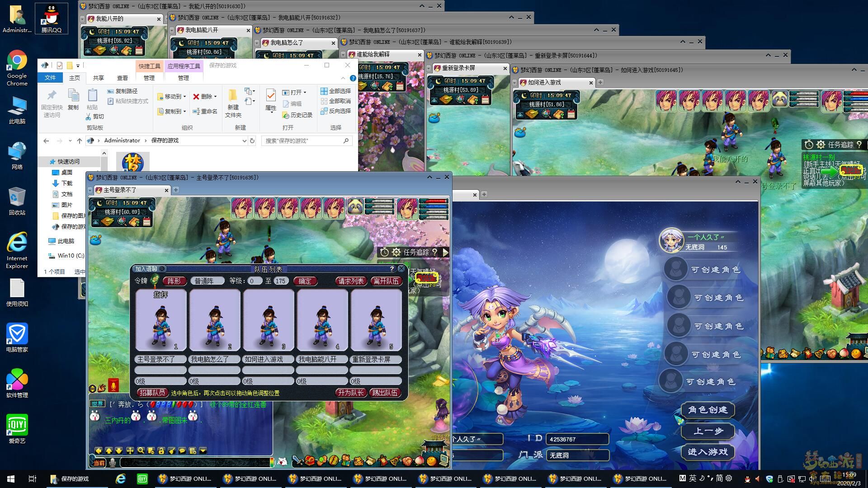868x488 pixels.
Task: Click chat magnifier search icon
Action: 141,450
